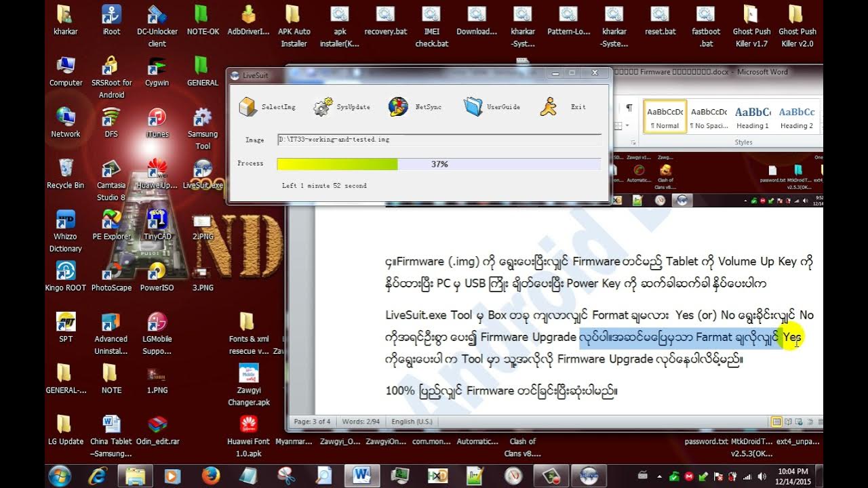
Task: Click the LiveSuit image path field
Action: click(439, 140)
